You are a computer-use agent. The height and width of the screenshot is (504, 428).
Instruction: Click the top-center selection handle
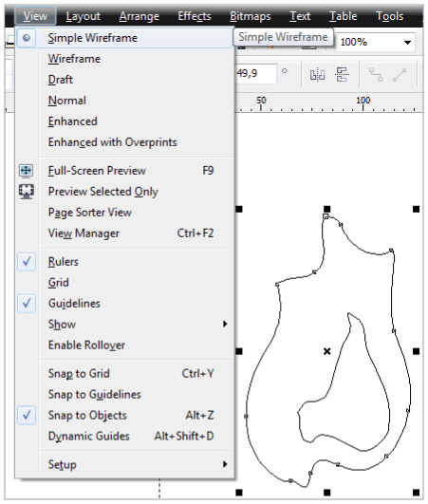point(326,209)
